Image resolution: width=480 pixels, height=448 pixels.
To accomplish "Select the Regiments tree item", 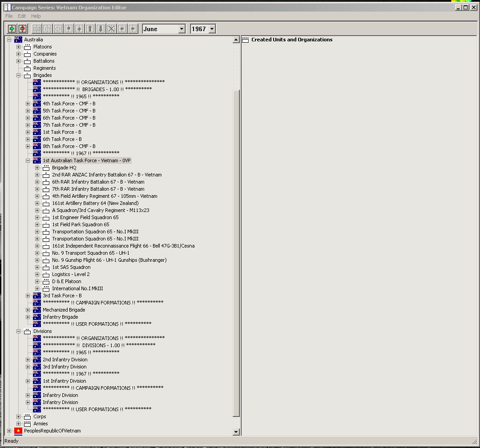I will (x=44, y=68).
